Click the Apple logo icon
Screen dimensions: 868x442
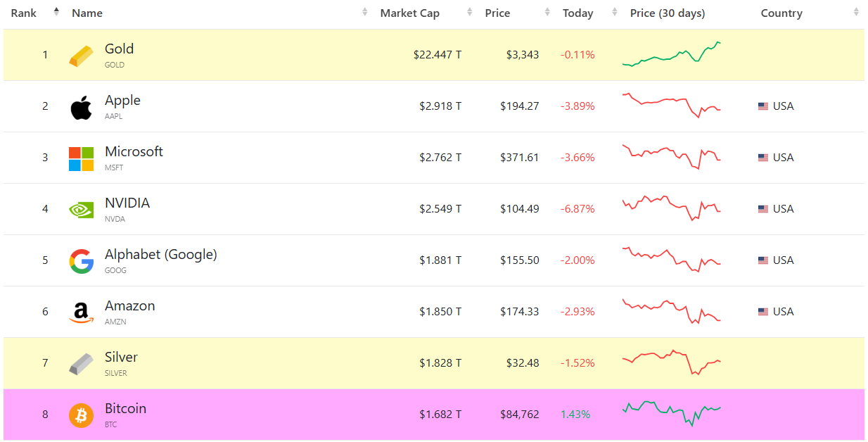tap(81, 107)
